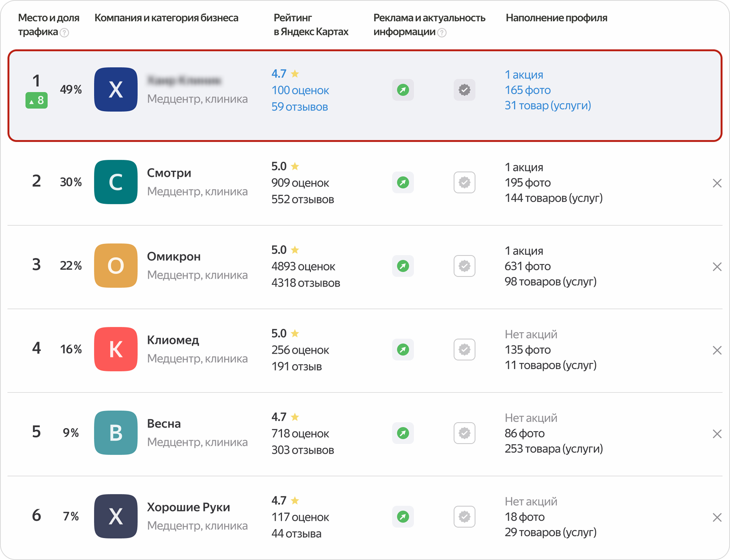Click verified badge icon for Клиомед
Image resolution: width=730 pixels, height=560 pixels.
click(464, 350)
